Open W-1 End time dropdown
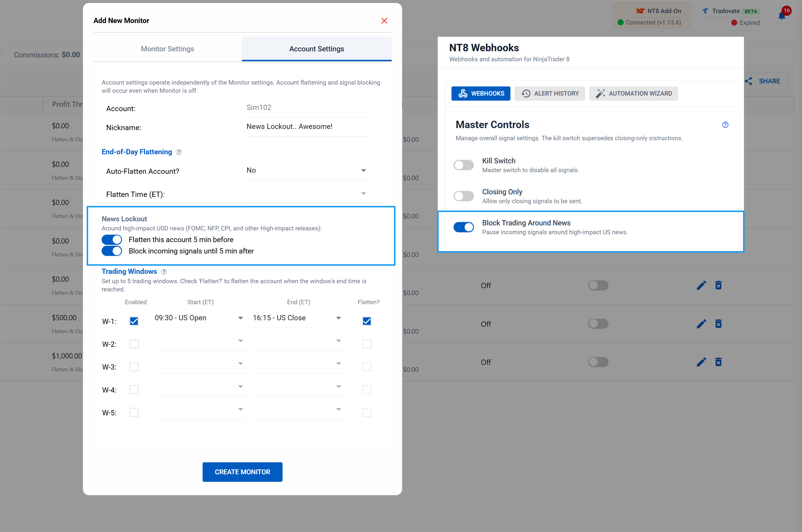 (298, 318)
